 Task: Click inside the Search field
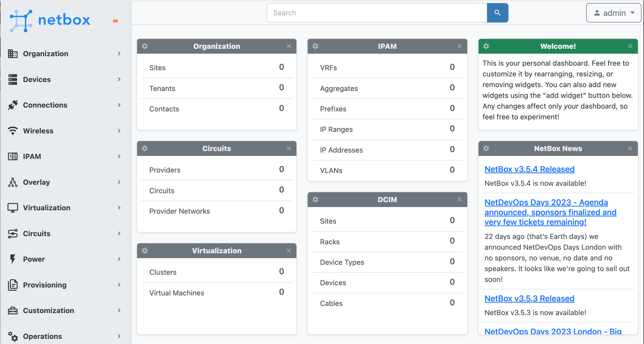[x=358, y=13]
